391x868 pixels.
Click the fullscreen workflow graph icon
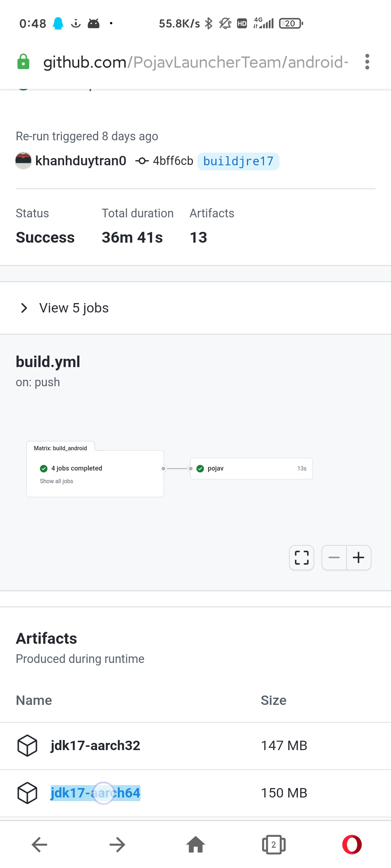(x=301, y=557)
